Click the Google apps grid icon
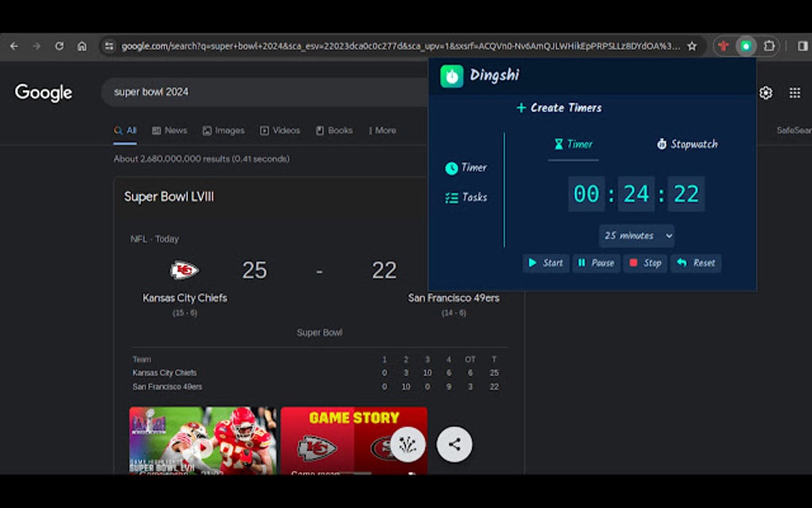812x508 pixels. [794, 93]
